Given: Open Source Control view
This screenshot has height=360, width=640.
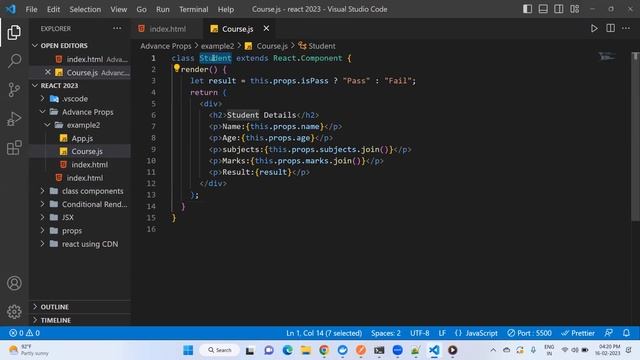Looking at the screenshot, I should [x=14, y=89].
